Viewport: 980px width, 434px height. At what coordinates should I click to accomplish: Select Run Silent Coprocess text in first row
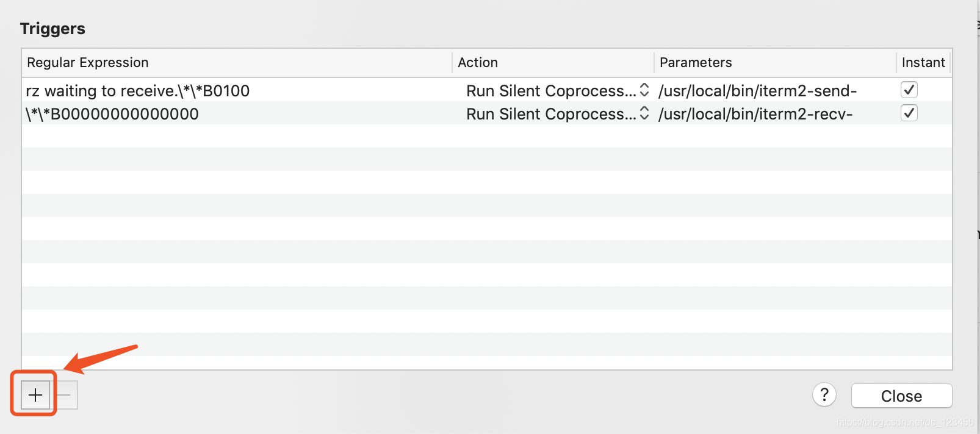click(x=551, y=91)
